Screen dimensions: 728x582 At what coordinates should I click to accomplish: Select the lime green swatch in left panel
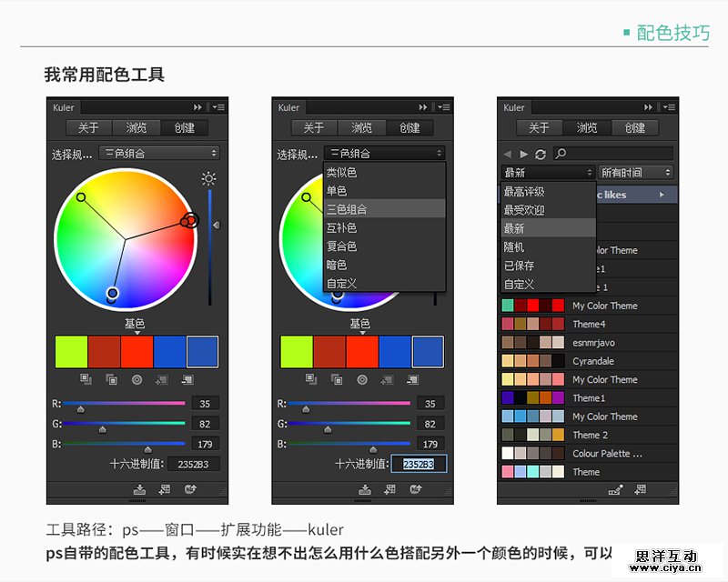point(71,351)
